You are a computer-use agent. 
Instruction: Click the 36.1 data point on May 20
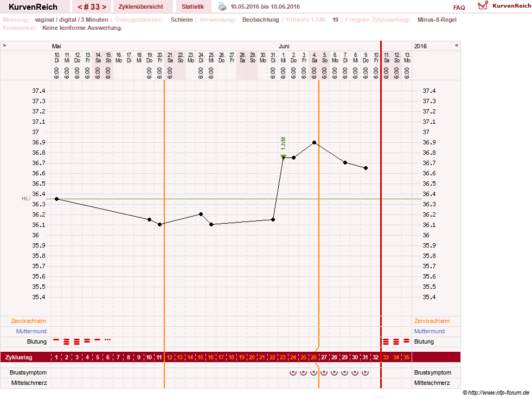point(160,224)
